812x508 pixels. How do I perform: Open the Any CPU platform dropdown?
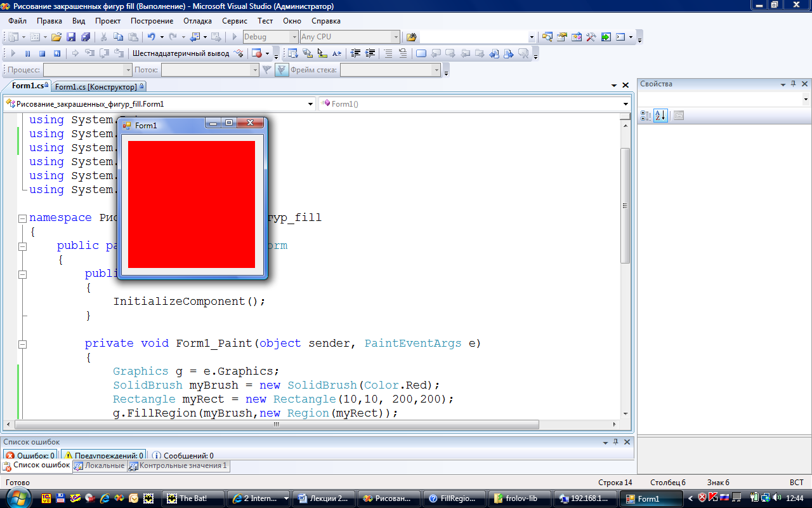(x=396, y=37)
